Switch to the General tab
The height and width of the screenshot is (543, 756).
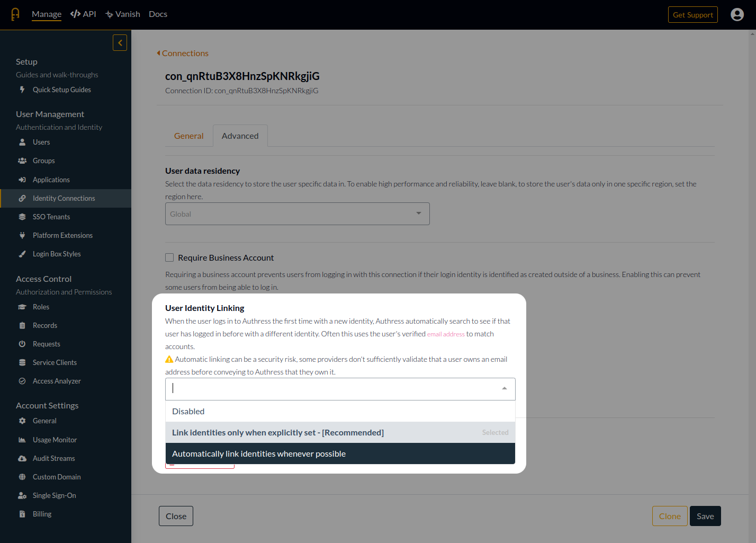click(188, 136)
